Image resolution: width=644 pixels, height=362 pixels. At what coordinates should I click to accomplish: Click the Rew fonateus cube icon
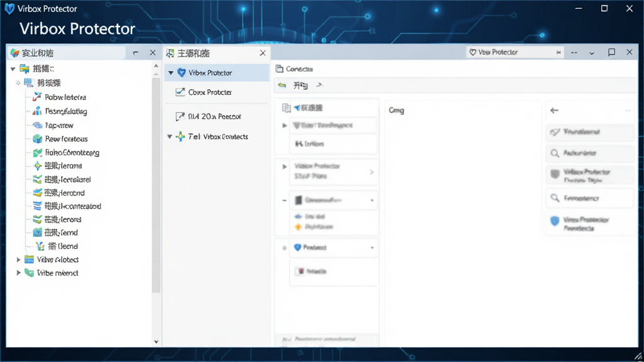(37, 139)
